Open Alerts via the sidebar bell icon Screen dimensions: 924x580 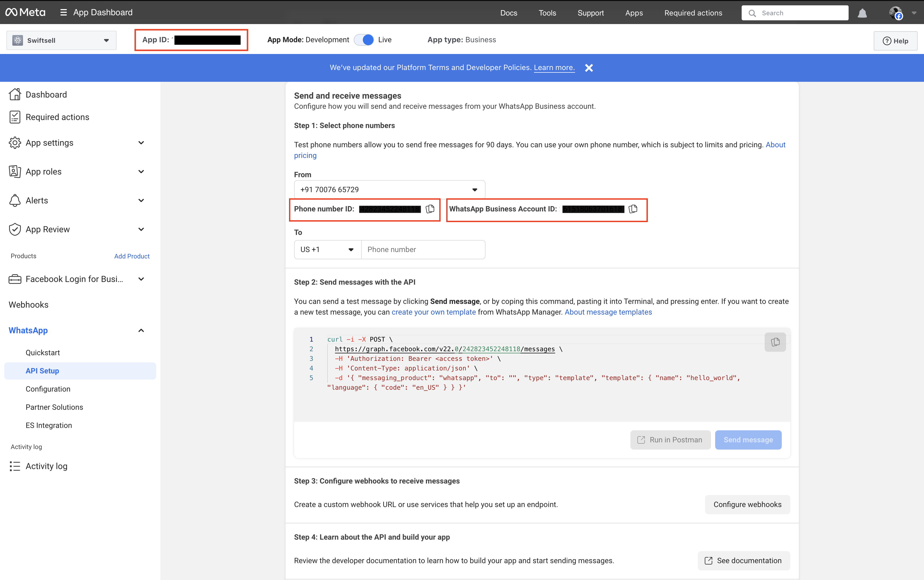pyautogui.click(x=15, y=200)
